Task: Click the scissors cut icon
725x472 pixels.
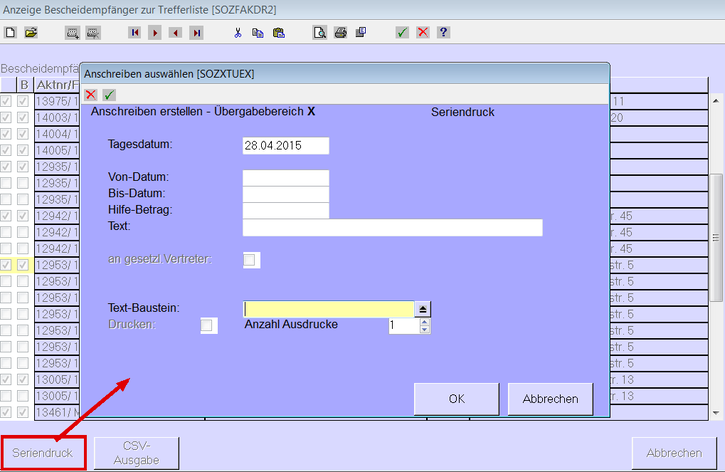Action: click(238, 33)
